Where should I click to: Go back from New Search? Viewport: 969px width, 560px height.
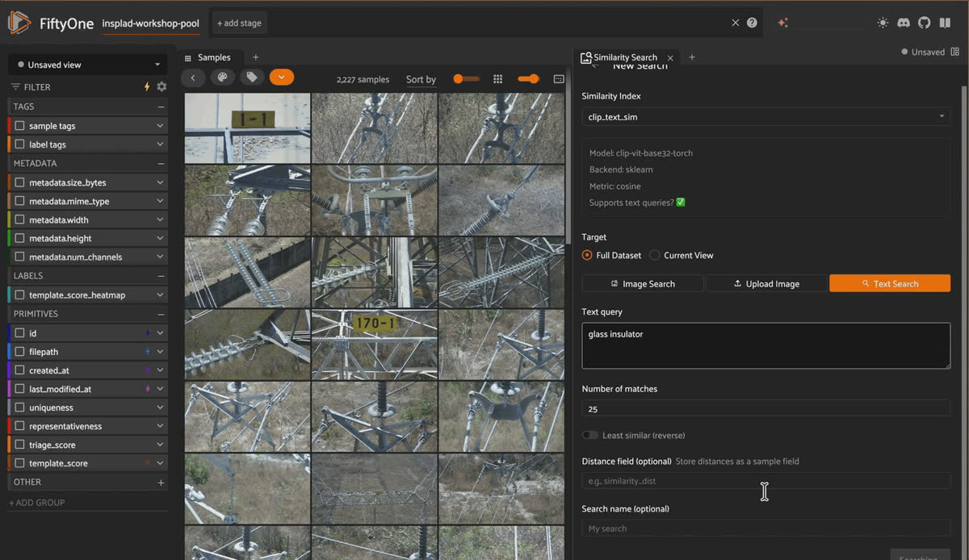point(595,67)
